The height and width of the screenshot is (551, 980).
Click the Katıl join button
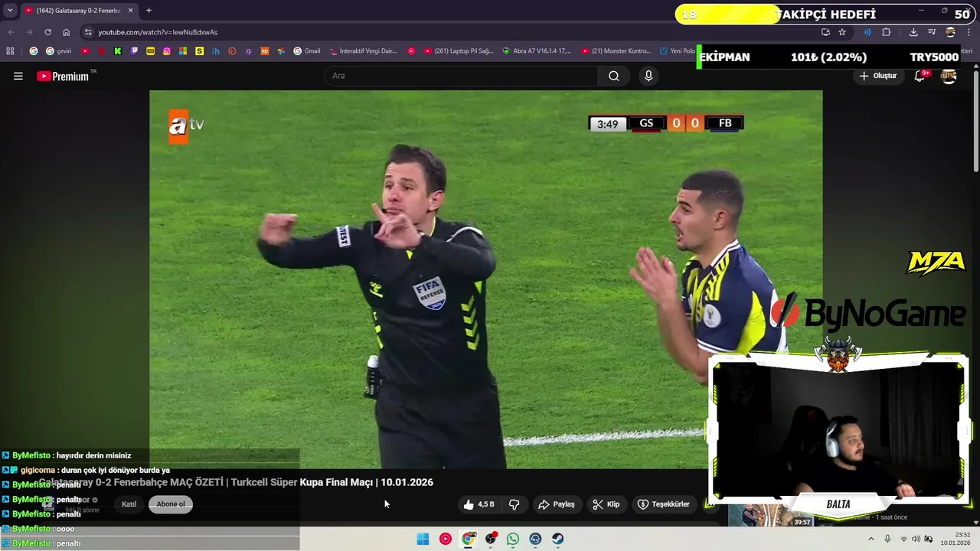point(129,504)
